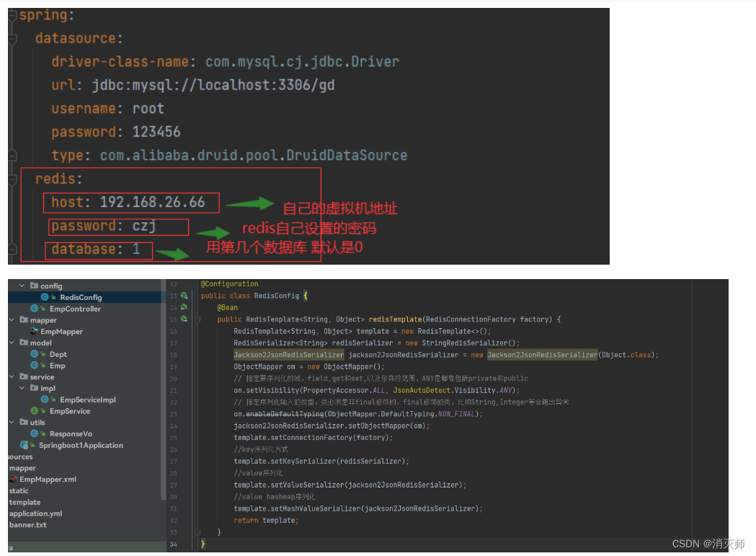The width and height of the screenshot is (756, 556).
Task: Click the RedisConfig class icon
Action: tap(44, 297)
